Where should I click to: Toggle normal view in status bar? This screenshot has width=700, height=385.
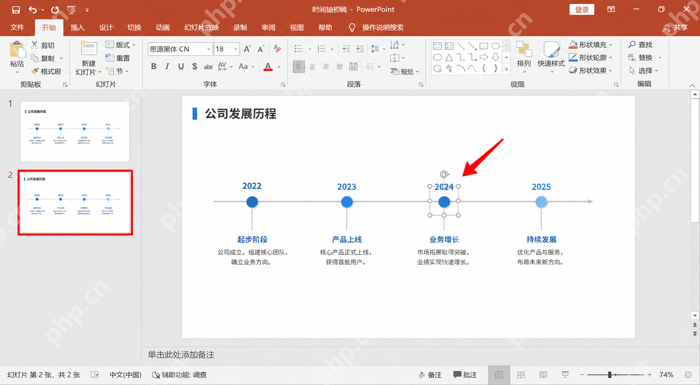click(x=499, y=375)
